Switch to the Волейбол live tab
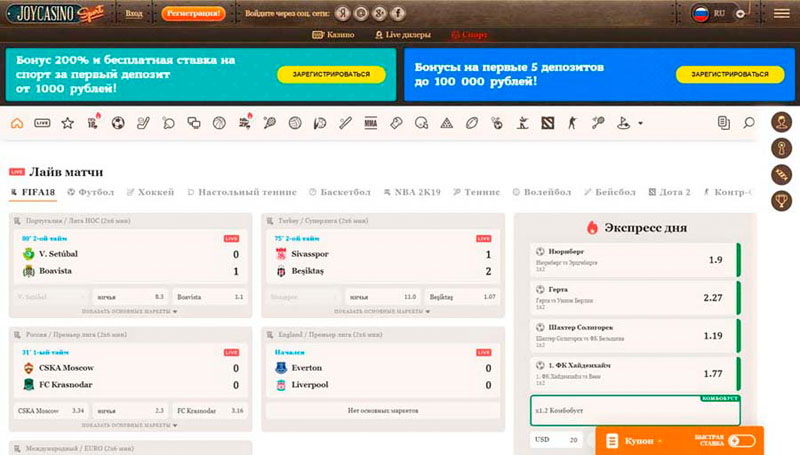The width and height of the screenshot is (800, 455). tap(542, 192)
